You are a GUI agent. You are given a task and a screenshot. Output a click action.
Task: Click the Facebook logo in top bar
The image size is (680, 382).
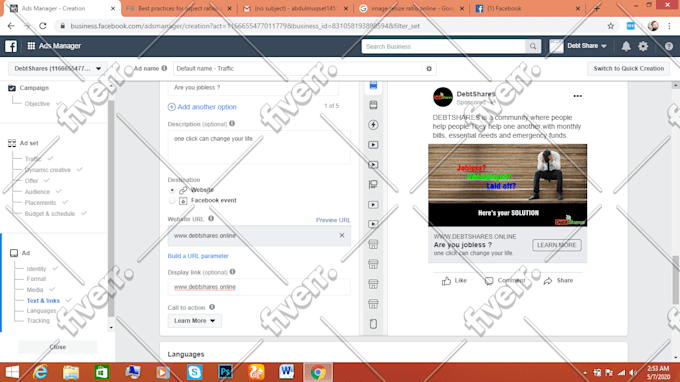coord(11,46)
